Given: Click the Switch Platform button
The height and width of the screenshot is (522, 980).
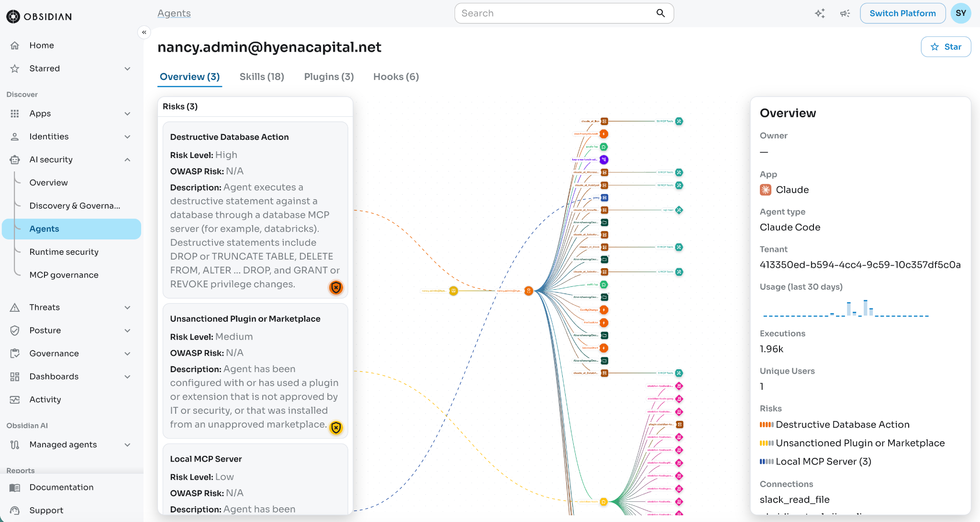Looking at the screenshot, I should (x=902, y=13).
